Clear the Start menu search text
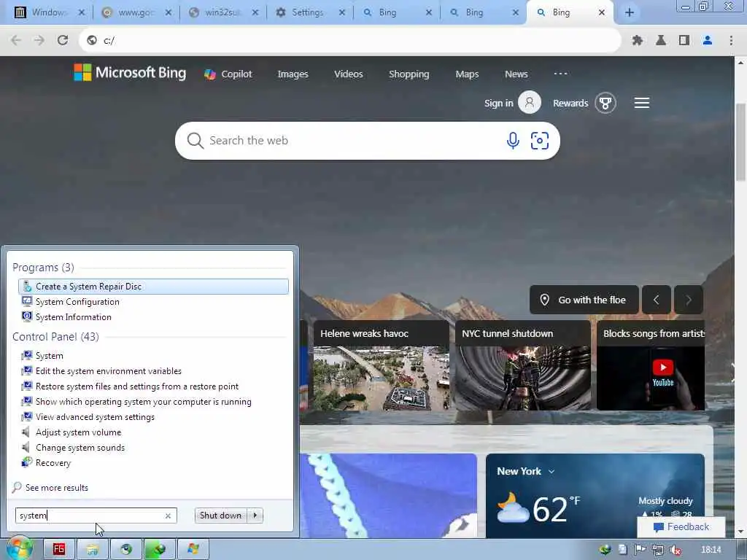The height and width of the screenshot is (560, 747). (x=168, y=516)
